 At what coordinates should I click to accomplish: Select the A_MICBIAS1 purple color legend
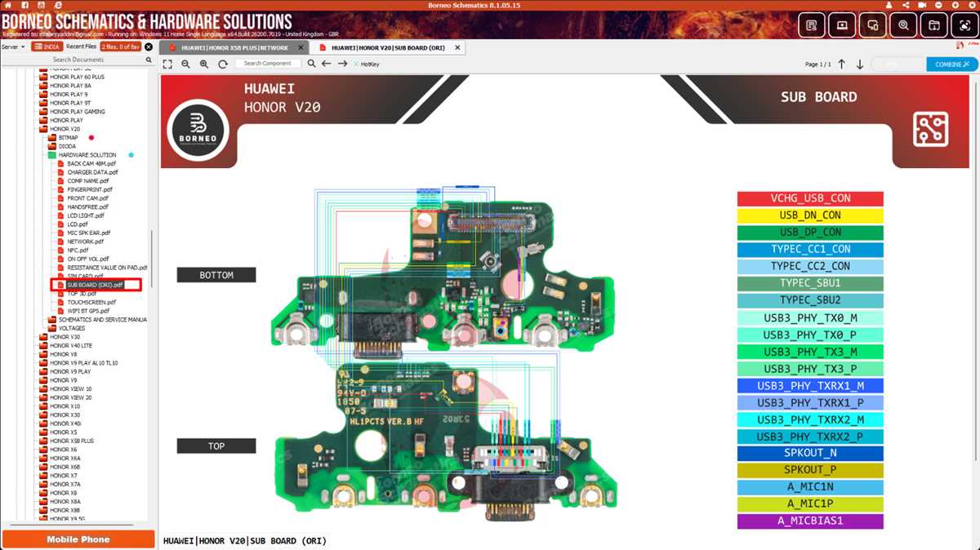(810, 521)
